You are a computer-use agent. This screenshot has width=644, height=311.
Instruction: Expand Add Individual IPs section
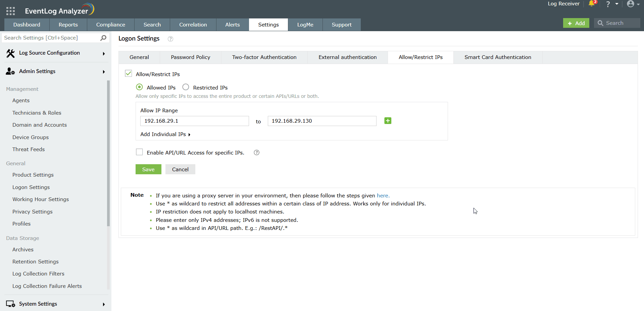165,134
